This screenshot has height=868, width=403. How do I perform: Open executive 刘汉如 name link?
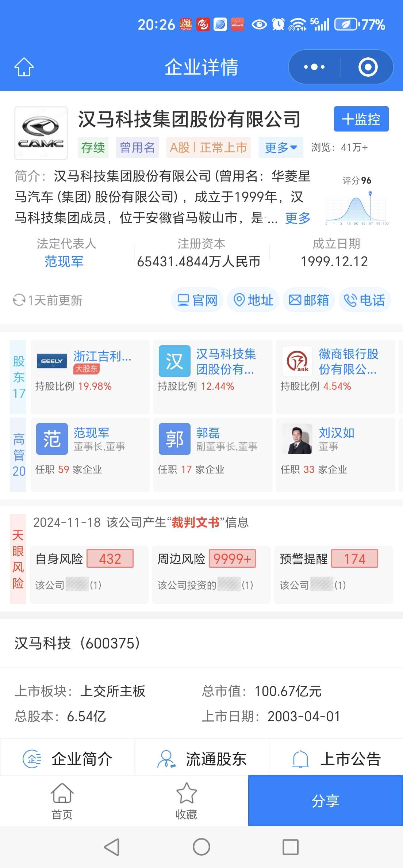(x=337, y=433)
